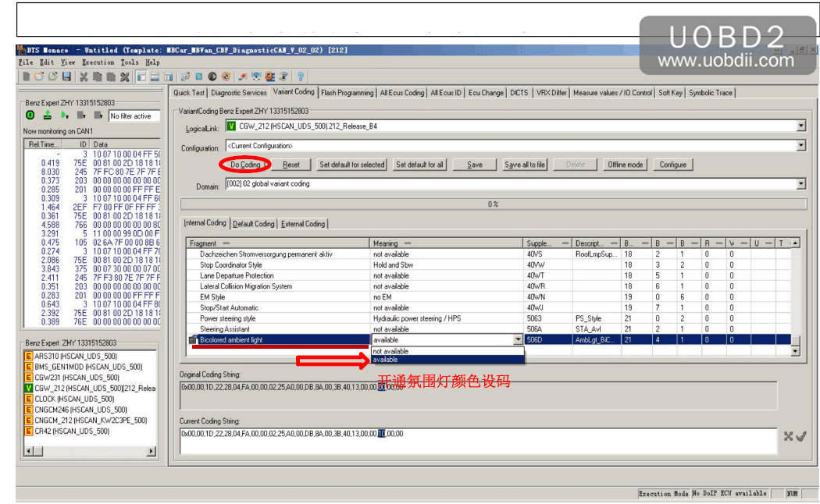The width and height of the screenshot is (820, 504).
Task: Open the Edit menu
Action: pos(47,62)
